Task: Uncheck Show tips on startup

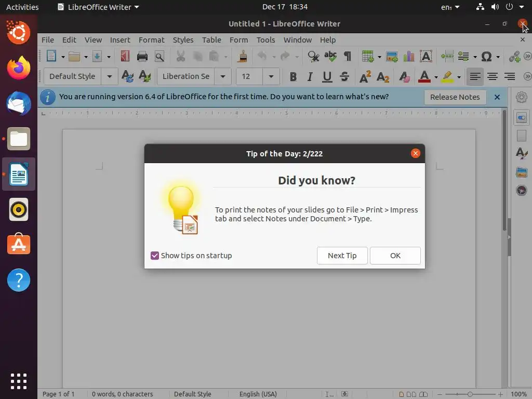Action: click(155, 256)
